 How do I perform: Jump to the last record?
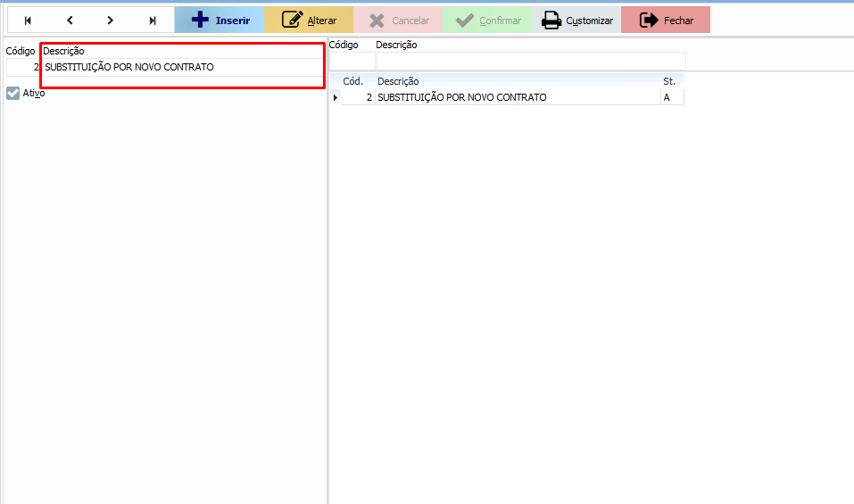[153, 21]
